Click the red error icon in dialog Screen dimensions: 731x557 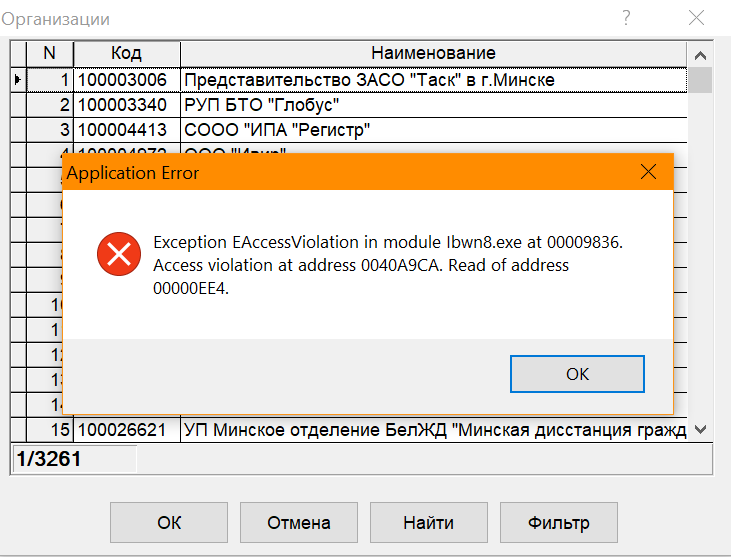point(119,254)
